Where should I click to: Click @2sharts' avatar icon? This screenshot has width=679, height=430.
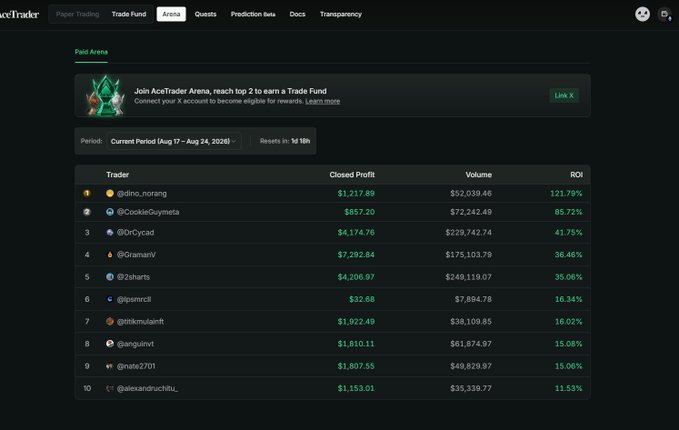[110, 277]
